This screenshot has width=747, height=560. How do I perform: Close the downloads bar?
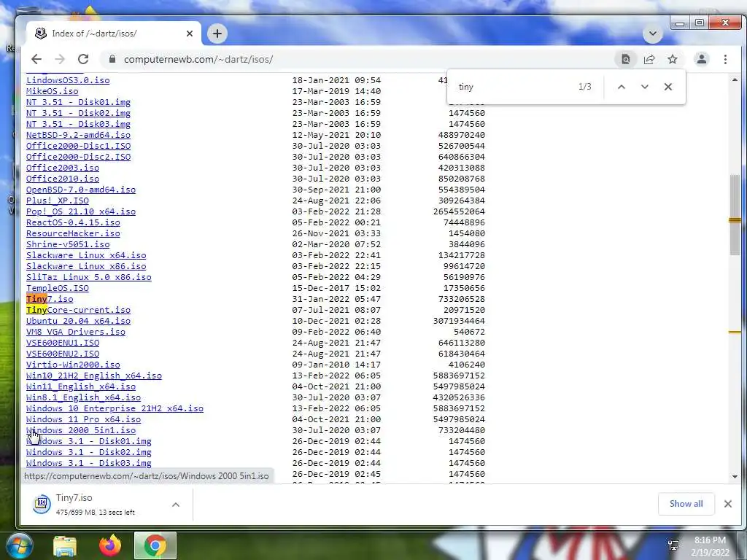728,504
